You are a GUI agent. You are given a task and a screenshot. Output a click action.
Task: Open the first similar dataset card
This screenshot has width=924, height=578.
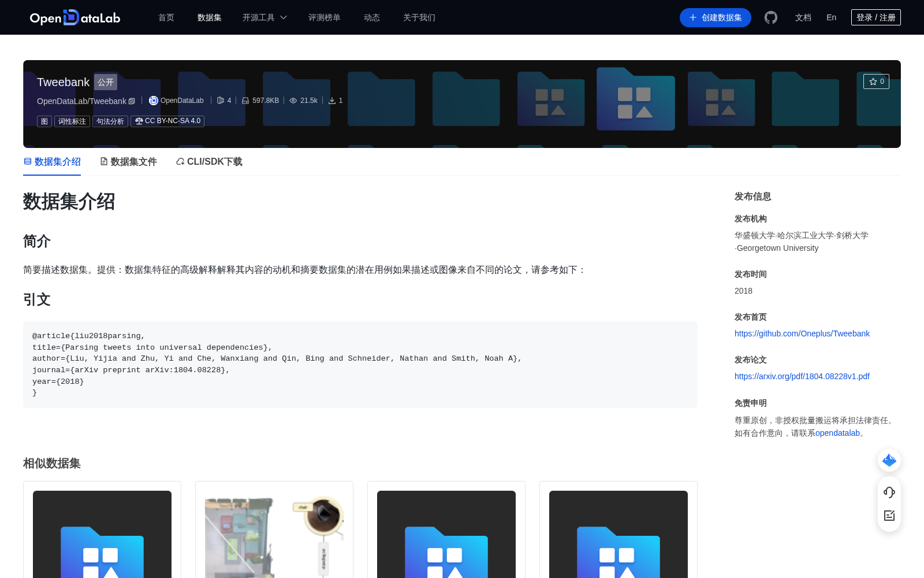102,529
